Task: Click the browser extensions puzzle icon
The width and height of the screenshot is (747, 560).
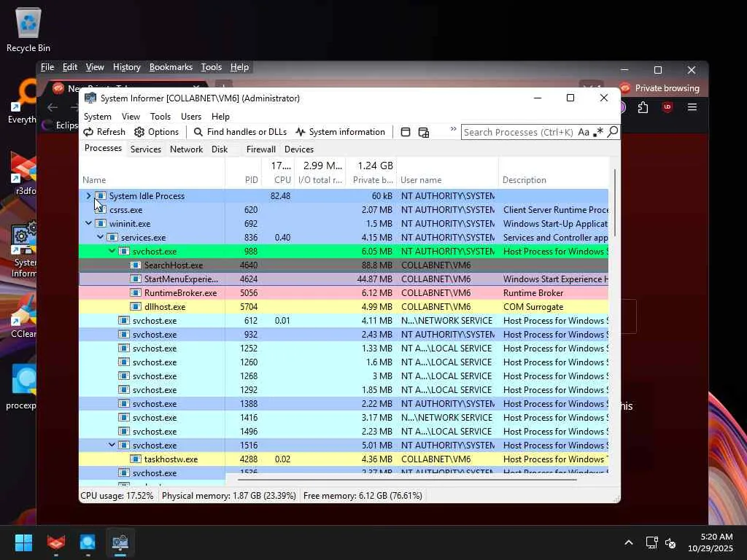Action: (x=643, y=107)
